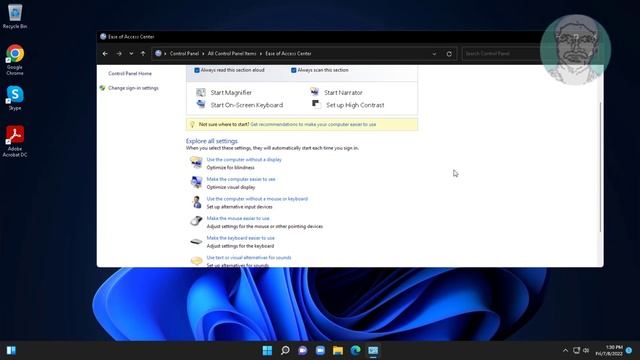Screen dimensions: 640x360
Task: Click the mouse icon beside mouse easier to use
Action: (x=196, y=221)
